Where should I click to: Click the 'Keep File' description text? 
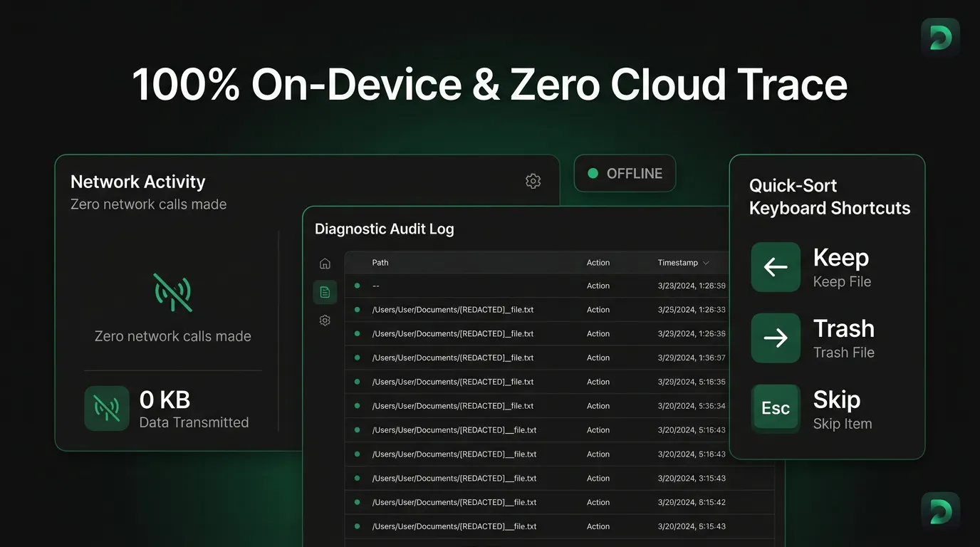(x=842, y=282)
